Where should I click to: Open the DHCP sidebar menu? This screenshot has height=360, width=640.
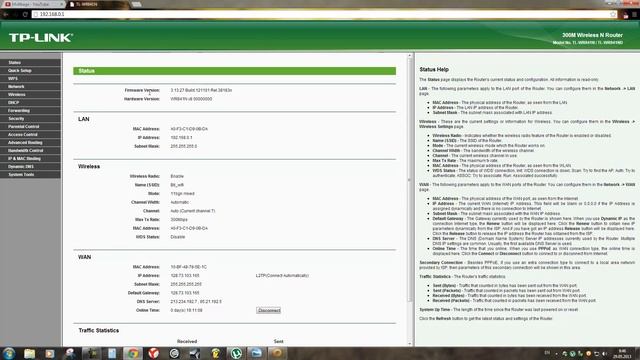point(31,102)
